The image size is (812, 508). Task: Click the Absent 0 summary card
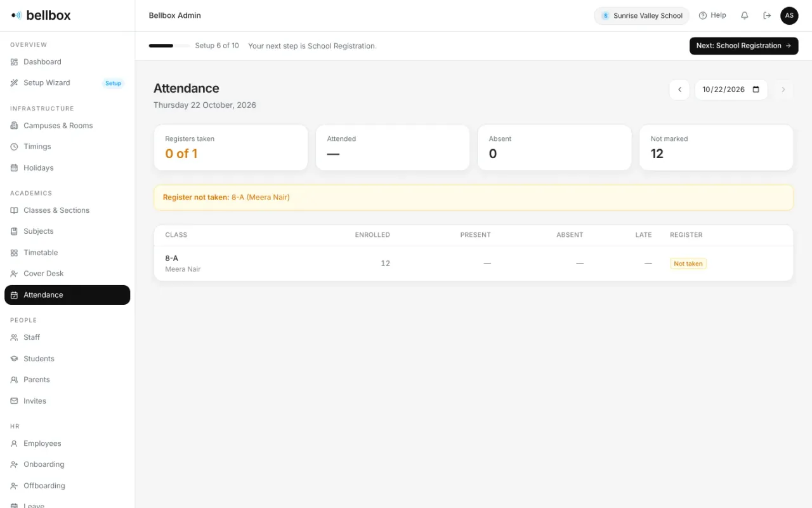pyautogui.click(x=554, y=147)
